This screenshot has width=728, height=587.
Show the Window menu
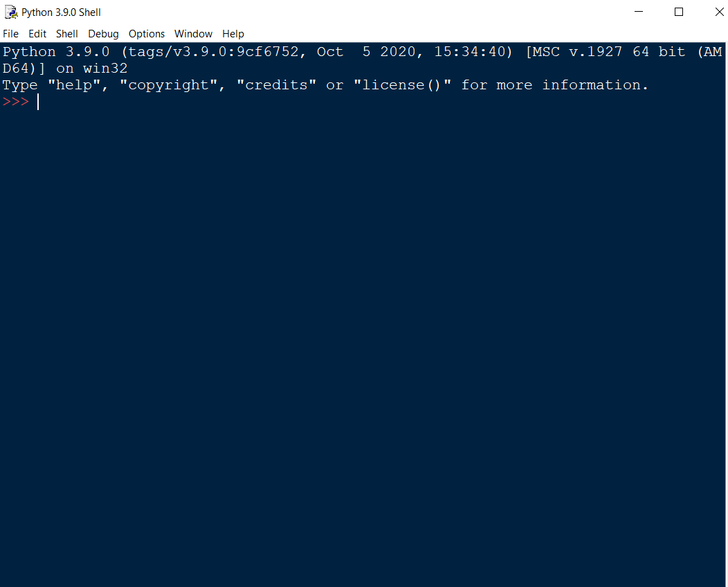tap(193, 33)
